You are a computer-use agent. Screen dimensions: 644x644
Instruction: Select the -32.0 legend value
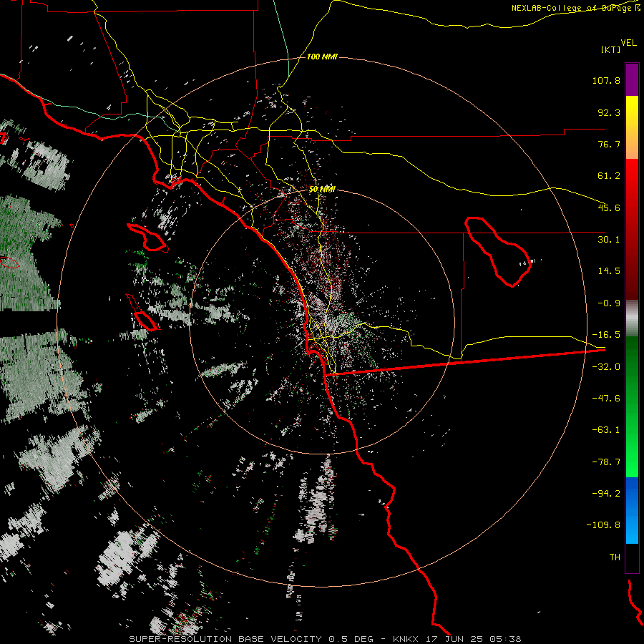point(606,367)
